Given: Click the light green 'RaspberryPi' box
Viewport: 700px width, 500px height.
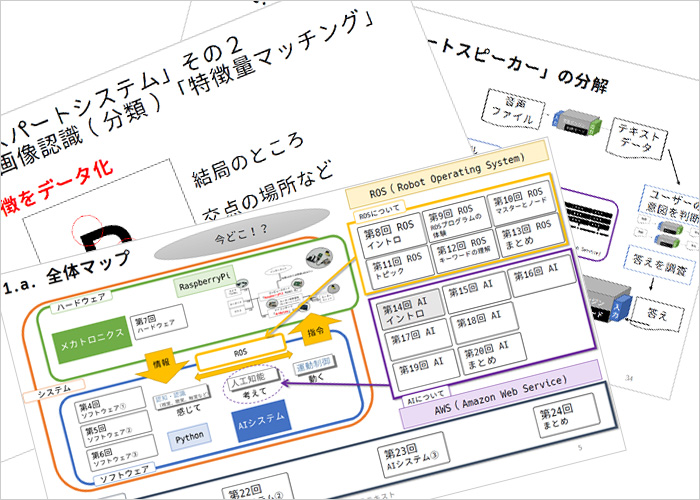Looking at the screenshot, I should click(x=205, y=283).
